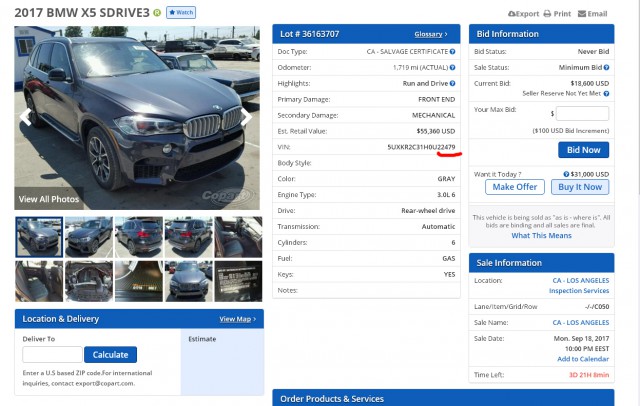Click the Watch star button
The width and height of the screenshot is (640, 406).
(x=181, y=12)
